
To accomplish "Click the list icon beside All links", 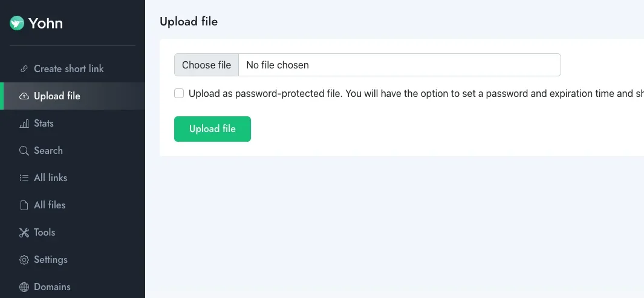I will (24, 178).
